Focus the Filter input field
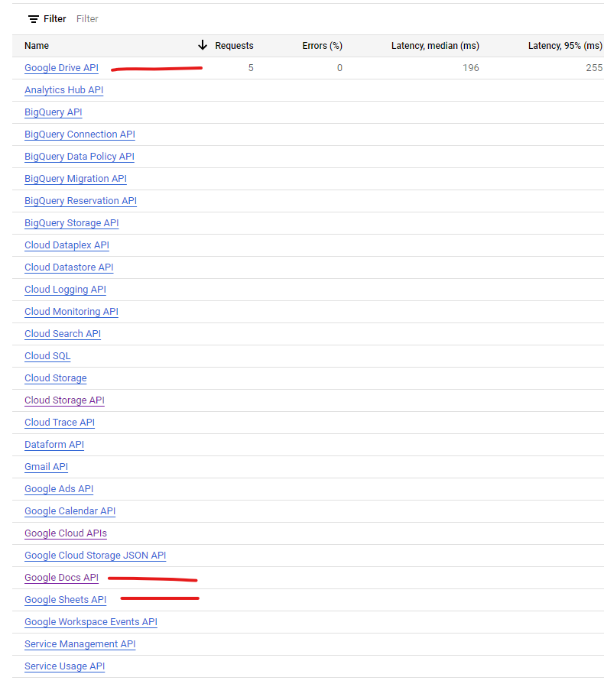The width and height of the screenshot is (604, 700). click(87, 19)
